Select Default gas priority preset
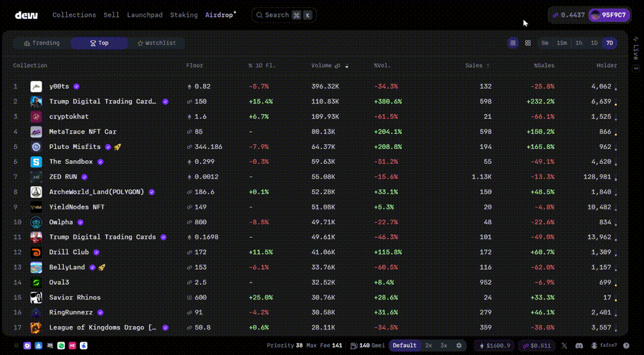The image size is (644, 355). (x=404, y=346)
